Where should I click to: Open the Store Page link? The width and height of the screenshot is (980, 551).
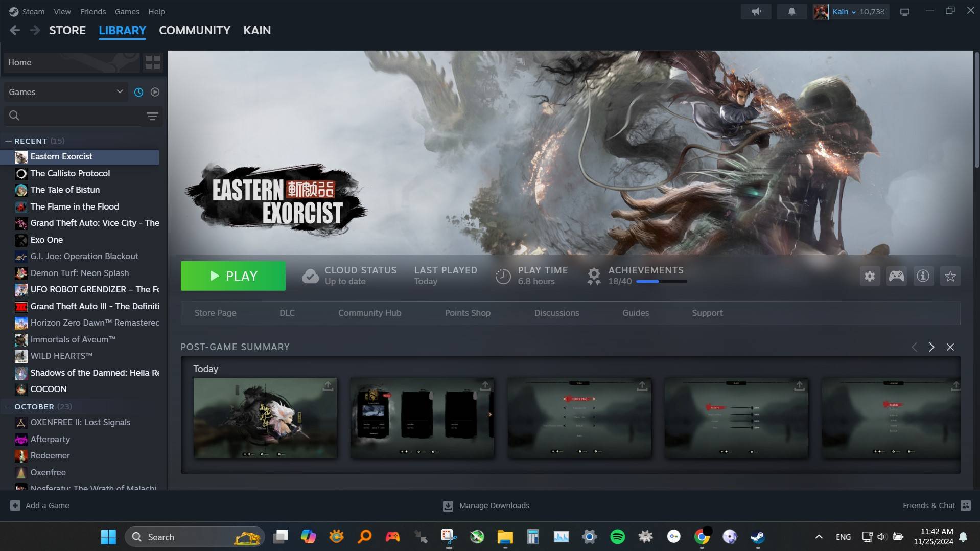[215, 313]
